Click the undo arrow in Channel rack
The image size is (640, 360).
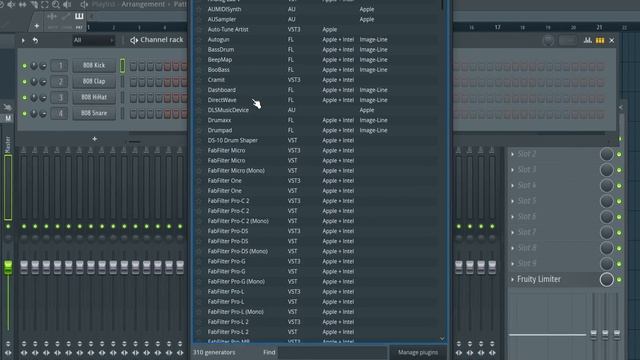pos(35,40)
